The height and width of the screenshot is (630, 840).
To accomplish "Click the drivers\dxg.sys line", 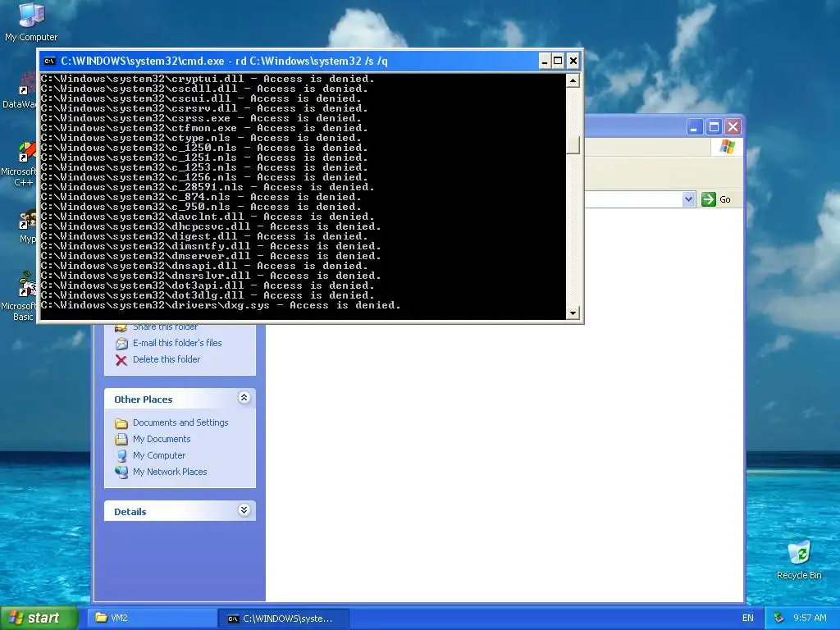I will tap(221, 305).
